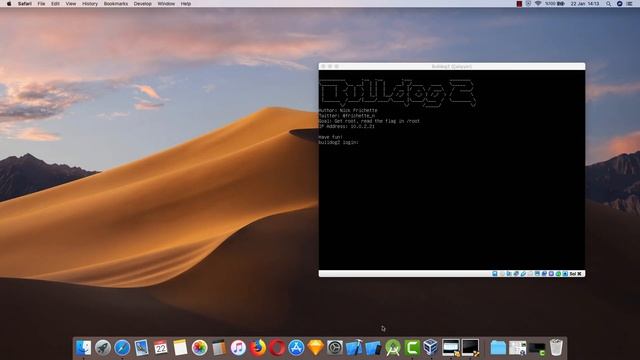The height and width of the screenshot is (360, 640).
Task: Open Sketch diamond icon in Dock
Action: [316, 348]
